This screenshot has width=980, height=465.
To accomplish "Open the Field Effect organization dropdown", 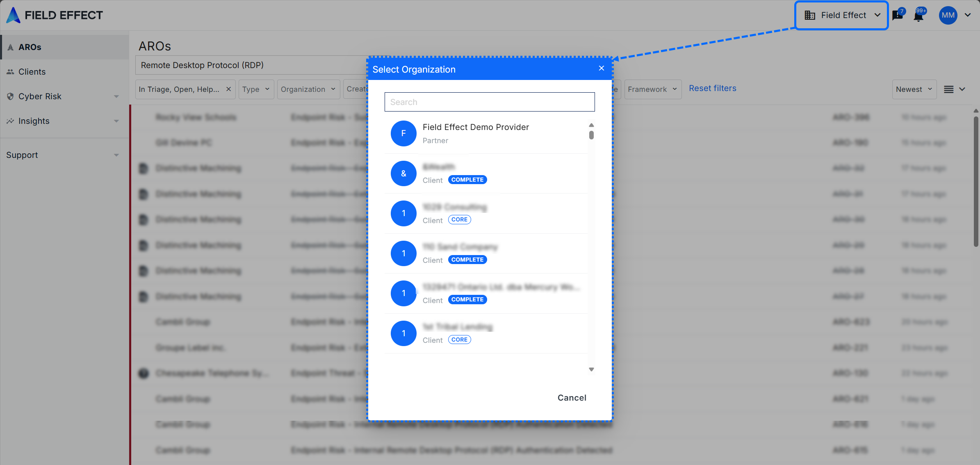I will pyautogui.click(x=842, y=15).
